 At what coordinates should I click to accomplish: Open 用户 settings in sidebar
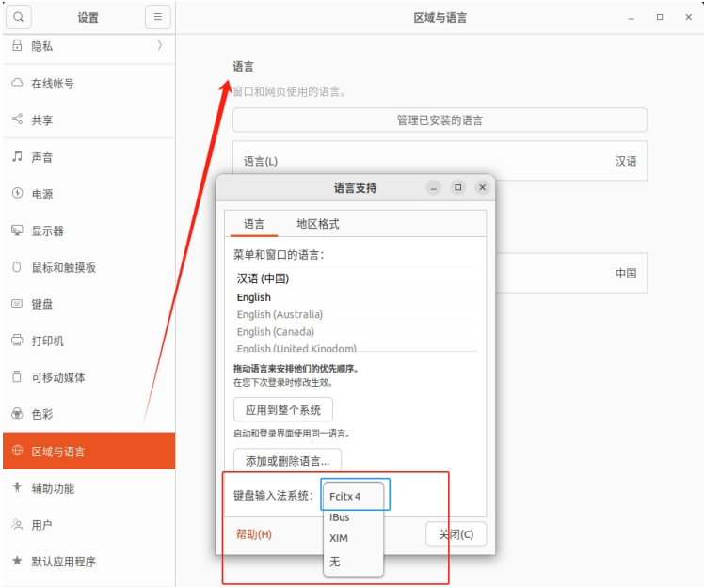click(88, 525)
